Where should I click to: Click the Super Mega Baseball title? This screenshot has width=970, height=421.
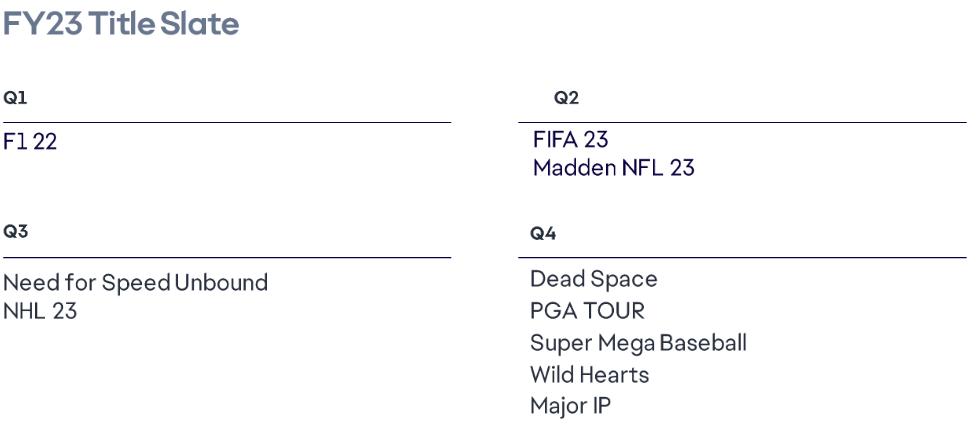[x=638, y=343]
